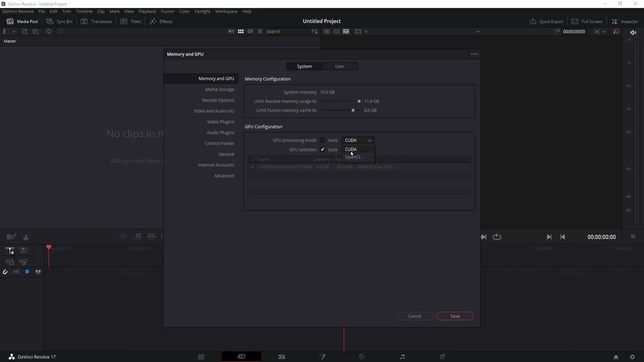
Task: Expand the media pool panel layout dropdown
Action: [x=14, y=32]
